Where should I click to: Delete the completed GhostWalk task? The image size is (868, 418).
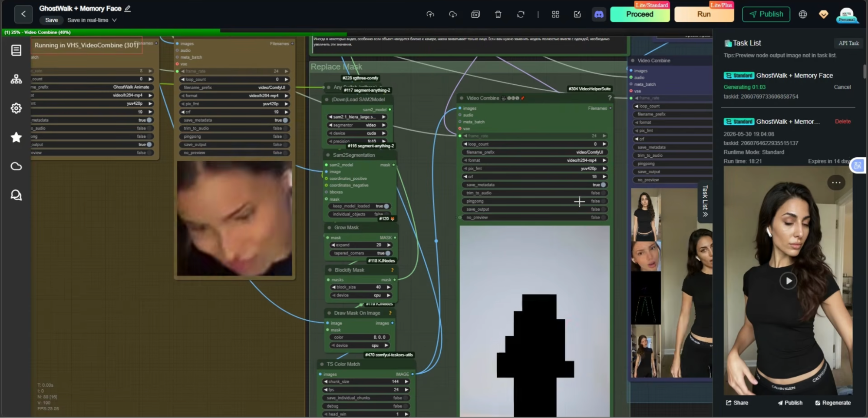point(843,122)
